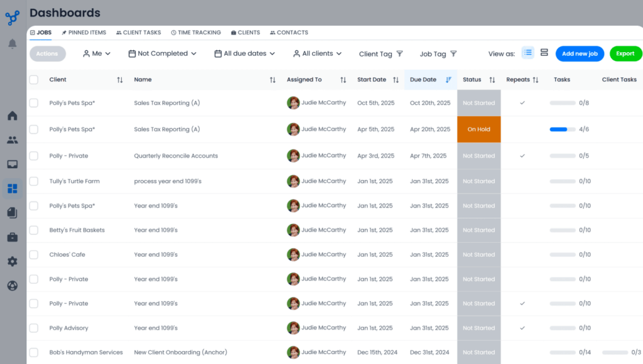Select checkbox for Chloes' Cafe row
The image size is (643, 364).
[x=34, y=255]
